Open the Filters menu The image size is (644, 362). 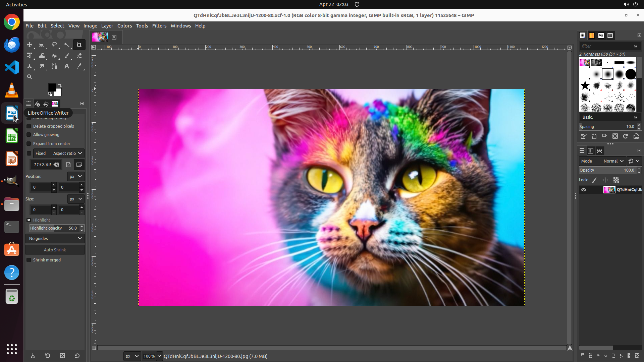pos(159,26)
